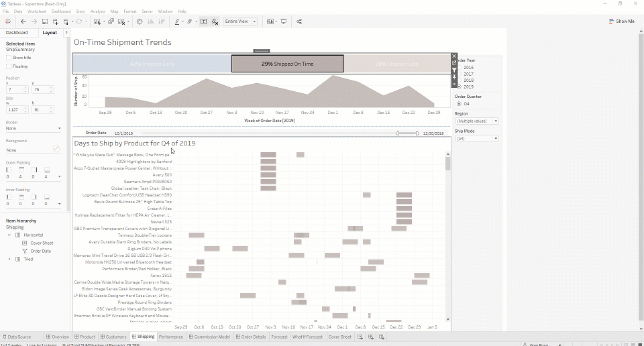This screenshot has width=644, height=346.
Task: Collapse the Horizontal hierarchy node
Action: coord(9,235)
